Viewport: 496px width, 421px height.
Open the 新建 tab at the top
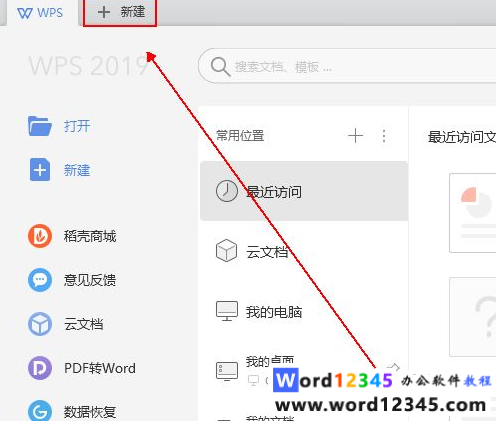click(x=120, y=13)
